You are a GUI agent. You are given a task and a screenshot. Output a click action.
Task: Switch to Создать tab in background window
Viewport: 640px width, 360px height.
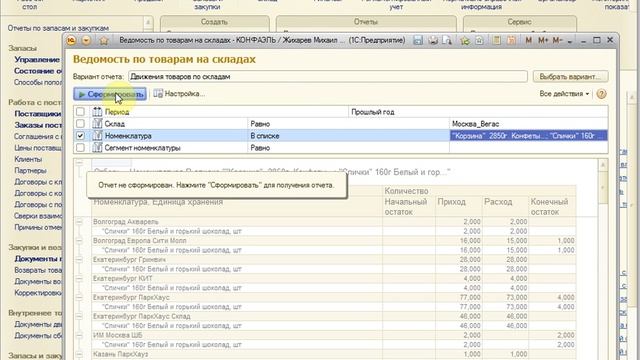(x=215, y=22)
